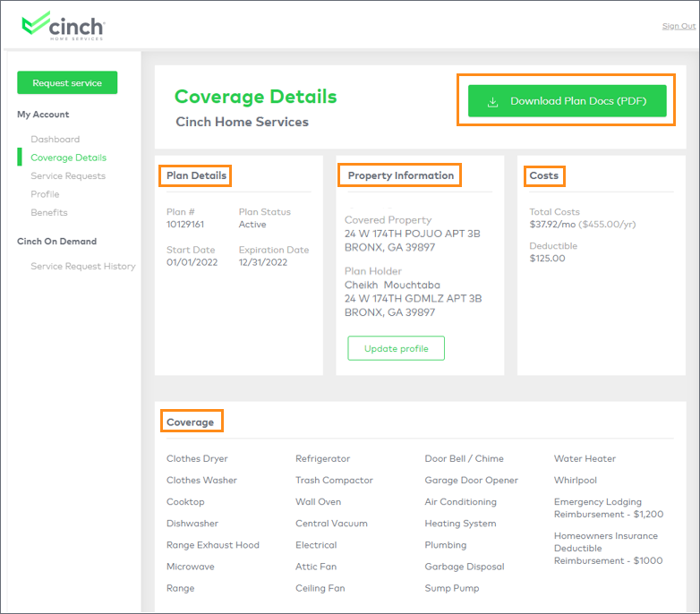The width and height of the screenshot is (700, 614).
Task: Open Service Request History
Action: point(83,266)
